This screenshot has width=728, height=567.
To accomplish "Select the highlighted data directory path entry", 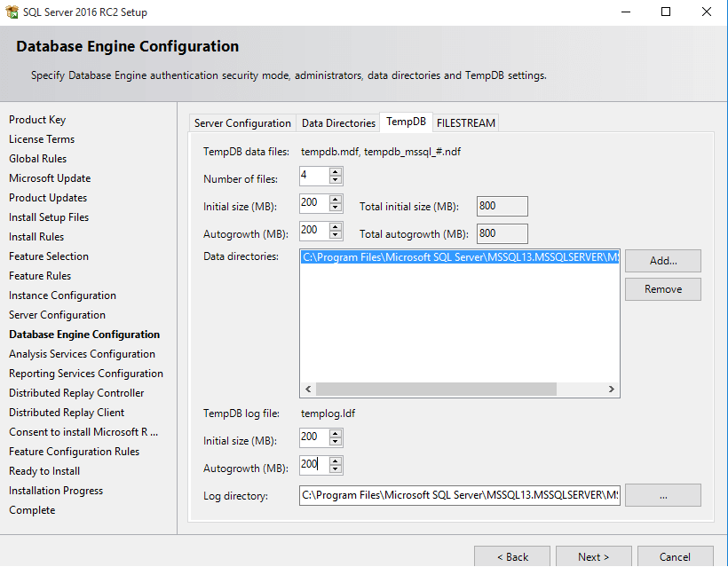I will pos(459,258).
